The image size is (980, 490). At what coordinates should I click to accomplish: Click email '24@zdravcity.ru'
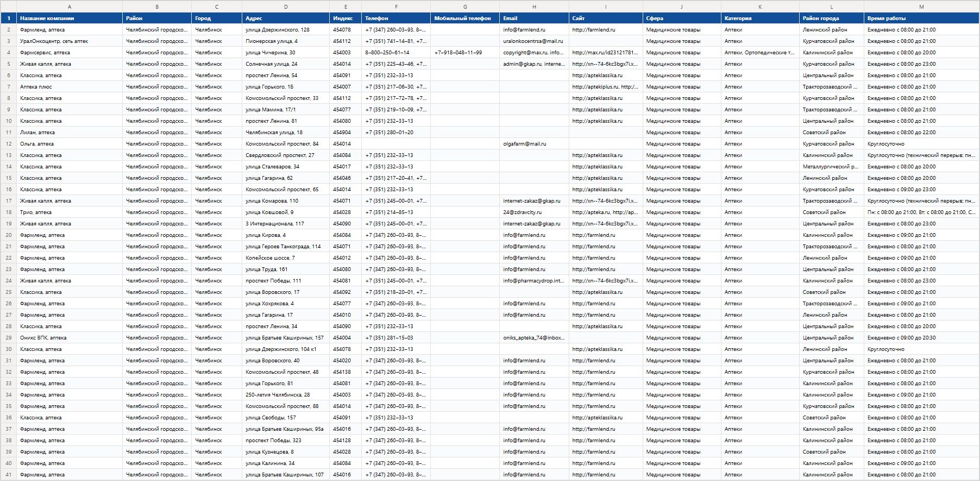535,212
